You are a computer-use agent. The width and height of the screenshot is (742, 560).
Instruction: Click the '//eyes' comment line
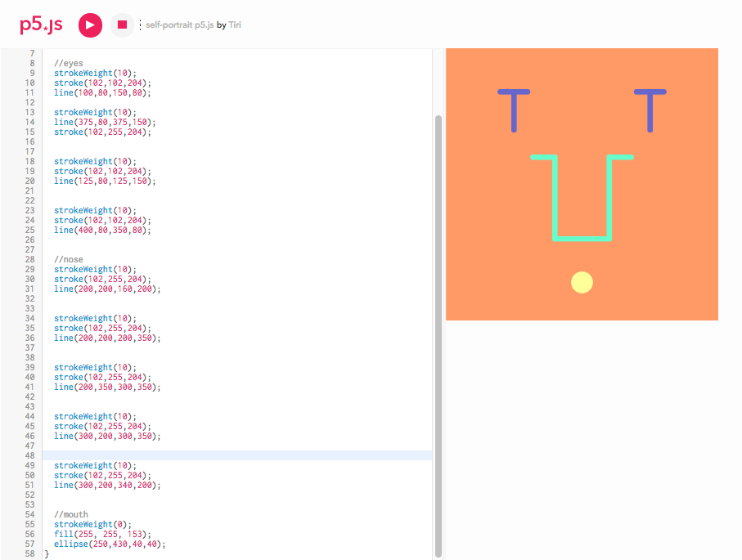click(69, 63)
